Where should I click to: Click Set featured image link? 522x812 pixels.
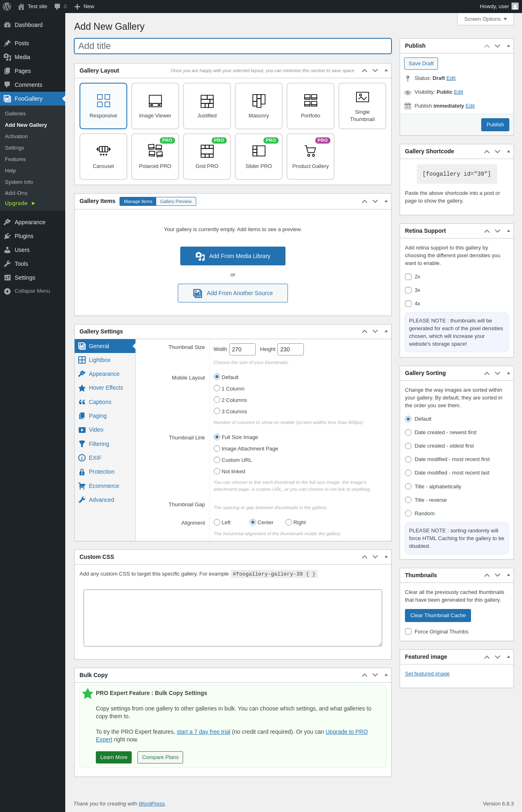[x=427, y=674]
